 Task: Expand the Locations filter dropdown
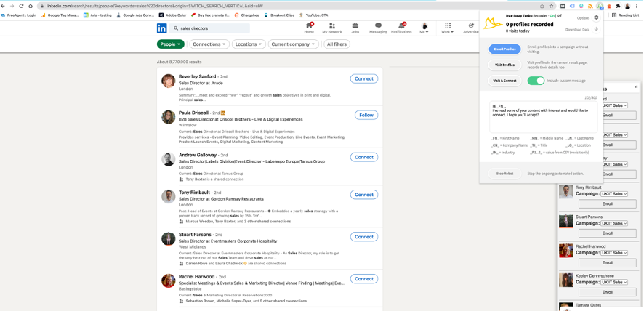[249, 44]
